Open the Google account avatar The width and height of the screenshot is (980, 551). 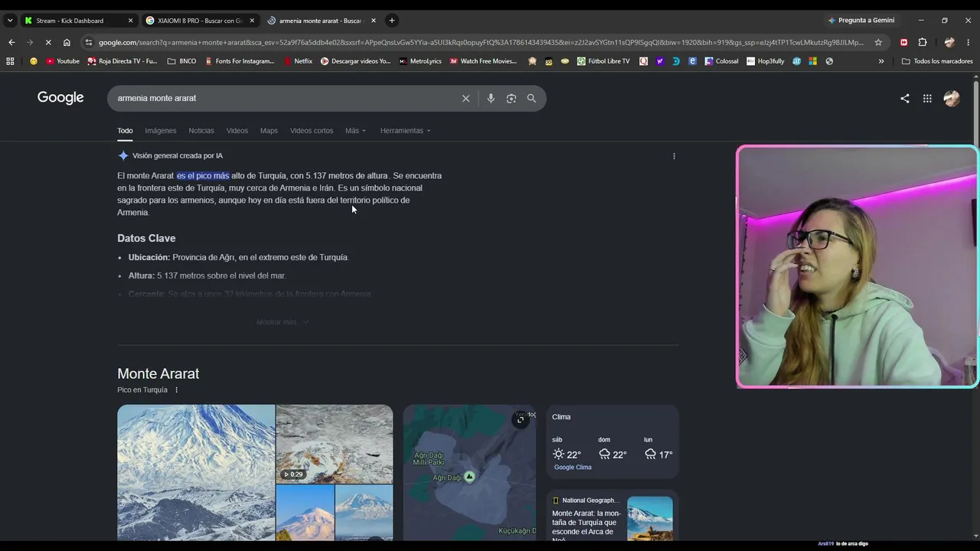952,98
